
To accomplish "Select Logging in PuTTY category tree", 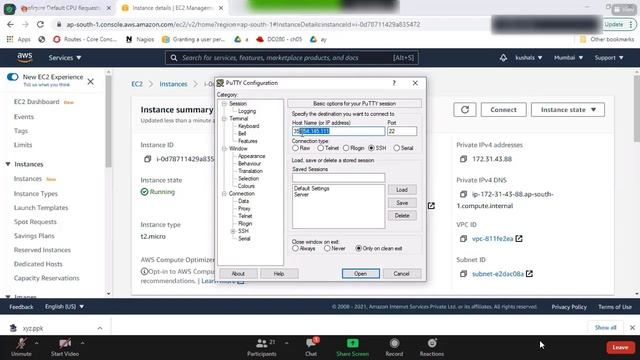I will (247, 111).
